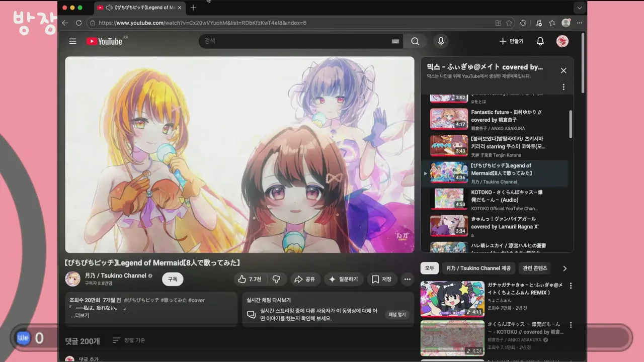
Task: Show more chips with the right chevron
Action: 565,268
